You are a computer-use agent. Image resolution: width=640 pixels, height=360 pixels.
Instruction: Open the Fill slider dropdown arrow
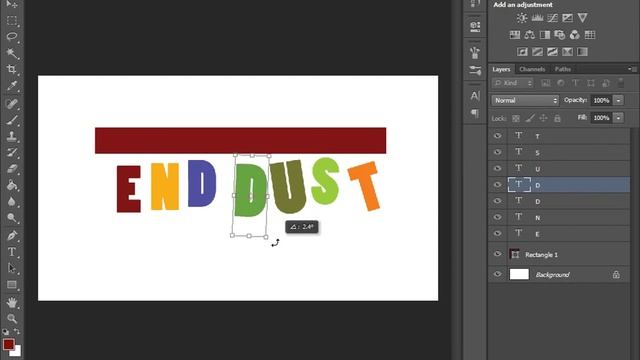pyautogui.click(x=619, y=118)
